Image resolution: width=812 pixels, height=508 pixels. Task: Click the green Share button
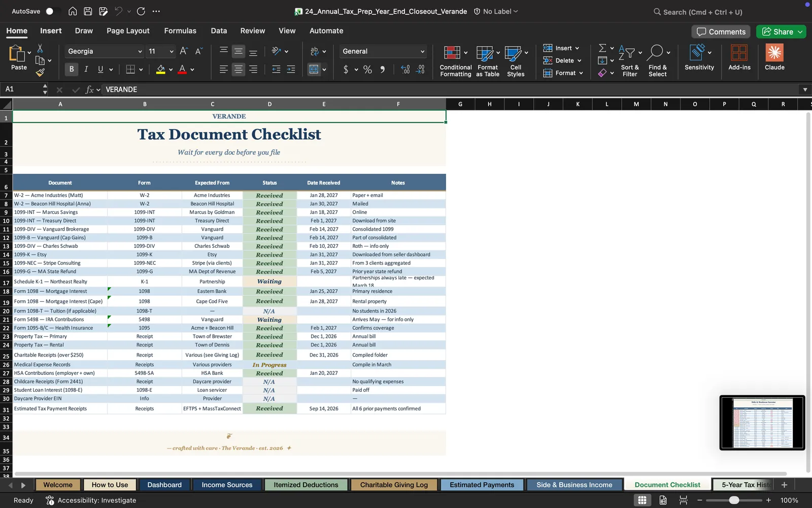(781, 31)
